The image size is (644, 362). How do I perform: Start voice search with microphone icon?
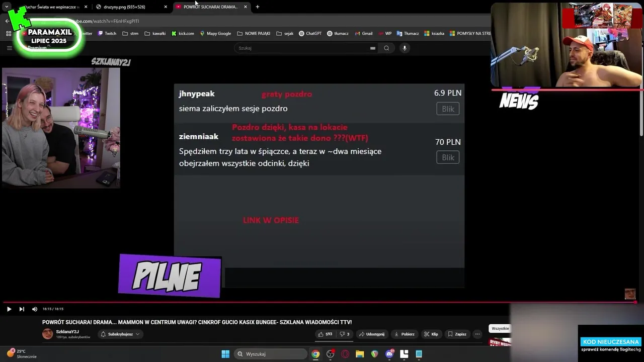[404, 48]
